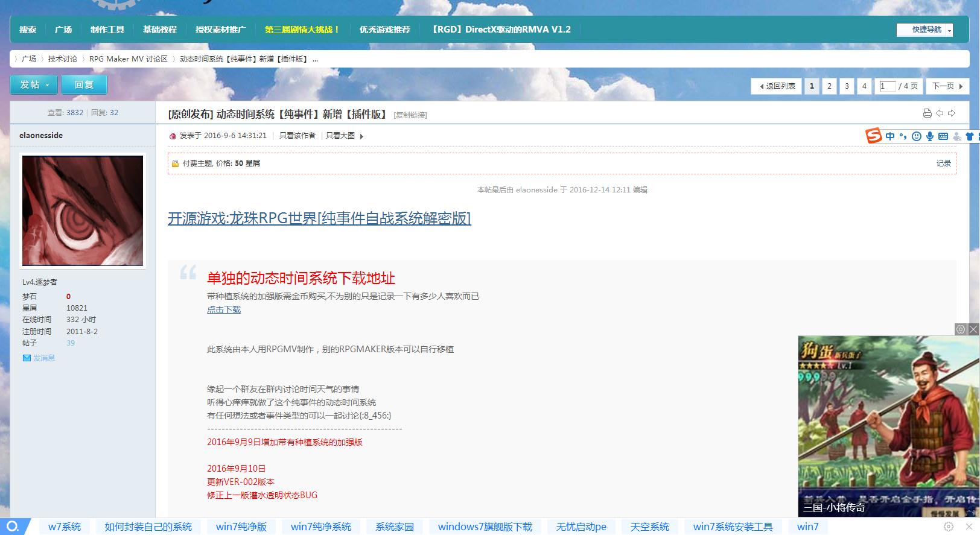Open 天空系统 suggestion

(x=650, y=527)
